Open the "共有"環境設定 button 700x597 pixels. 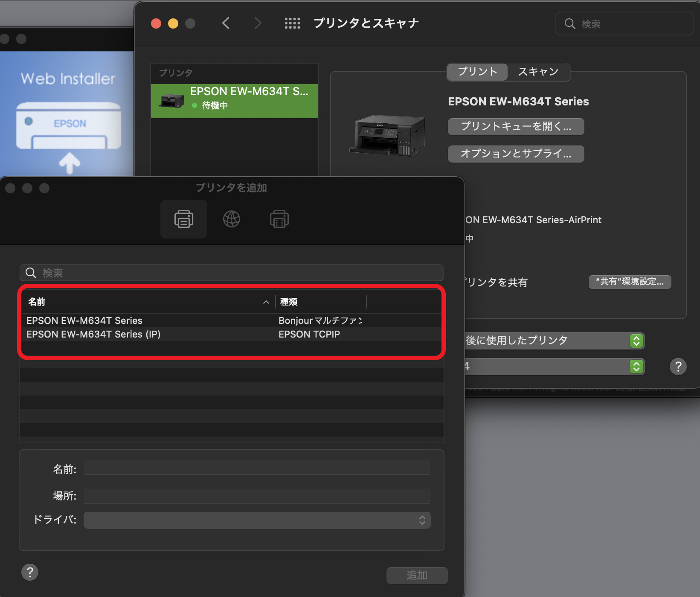(x=630, y=282)
